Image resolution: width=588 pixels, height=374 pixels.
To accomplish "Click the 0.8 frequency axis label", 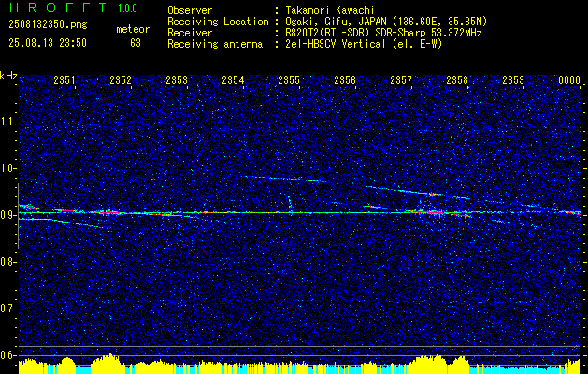I will (7, 262).
